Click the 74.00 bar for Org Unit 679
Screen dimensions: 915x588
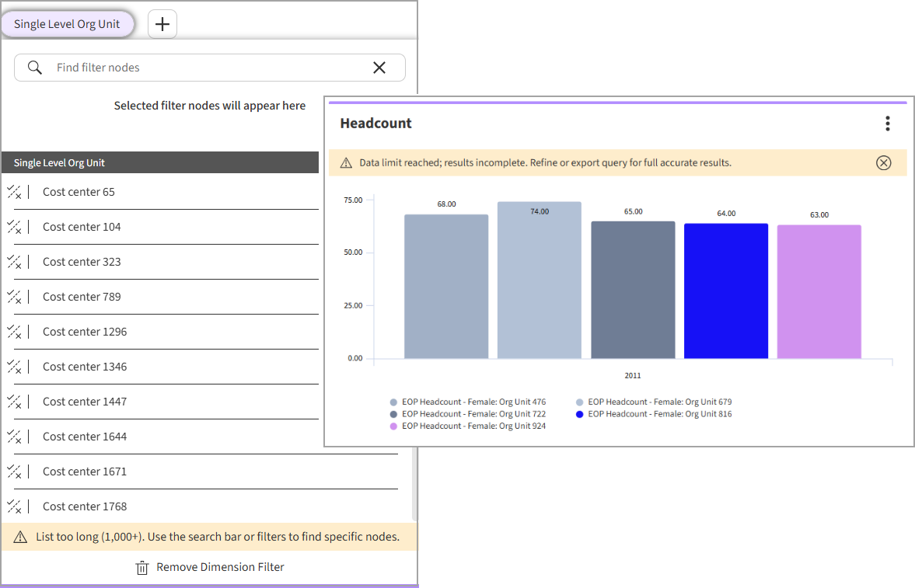tap(539, 280)
